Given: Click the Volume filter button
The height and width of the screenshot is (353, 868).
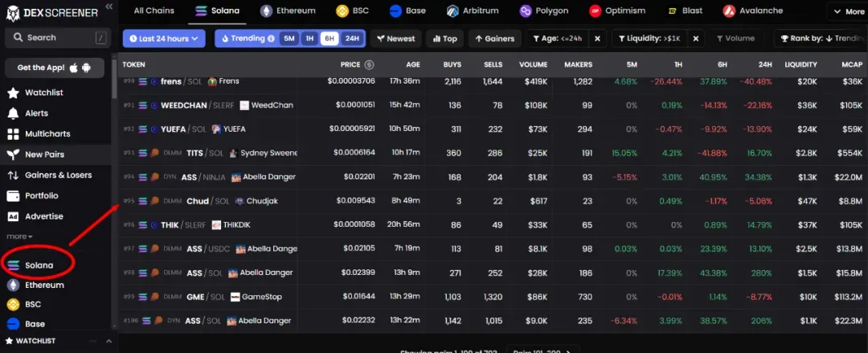Looking at the screenshot, I should click(735, 39).
